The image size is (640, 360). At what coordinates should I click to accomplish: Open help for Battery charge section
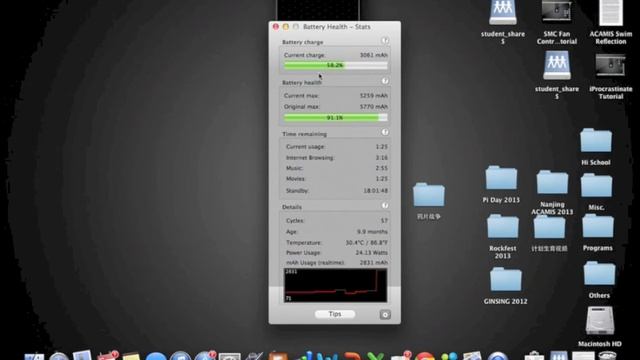384,41
